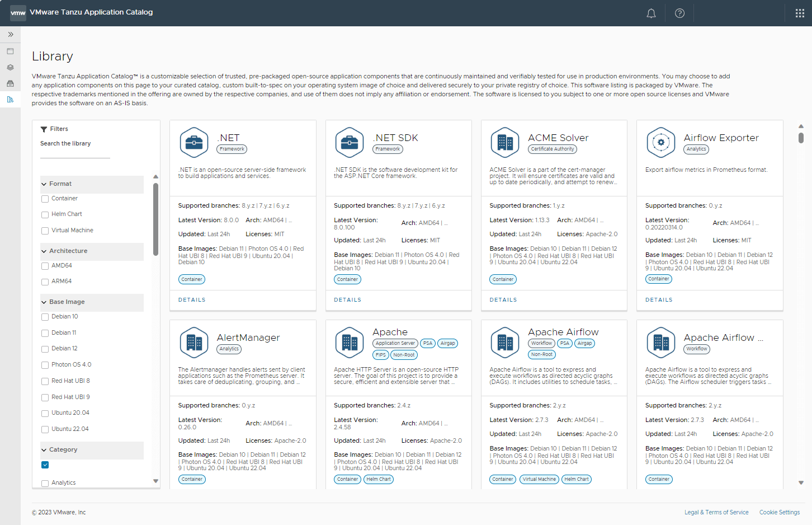Click the FIPS tag on Apache card

tap(381, 355)
